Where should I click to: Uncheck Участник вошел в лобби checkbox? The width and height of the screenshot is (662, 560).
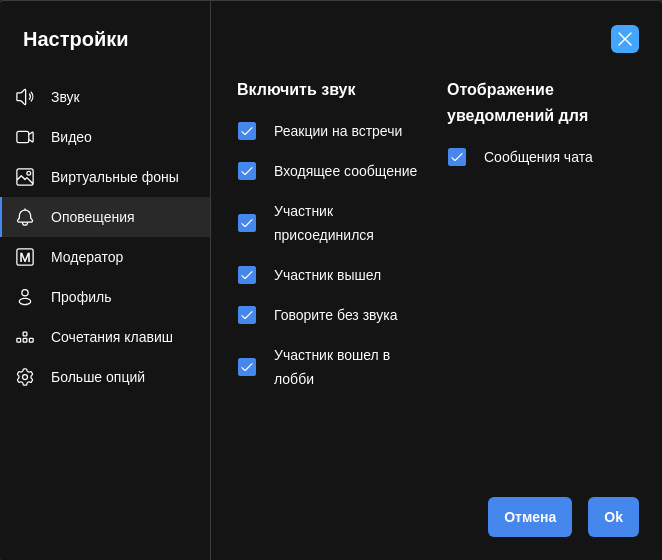click(247, 367)
